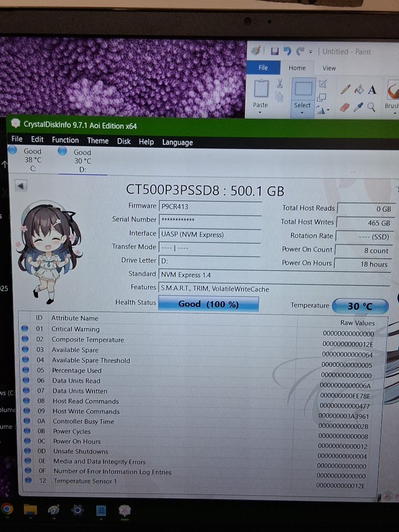The height and width of the screenshot is (532, 399).
Task: Click the 30 °C temperature indicator
Action: tap(360, 306)
